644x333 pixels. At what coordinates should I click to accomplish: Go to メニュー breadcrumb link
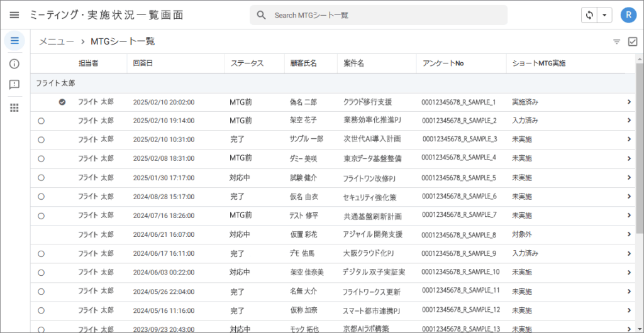coord(56,41)
